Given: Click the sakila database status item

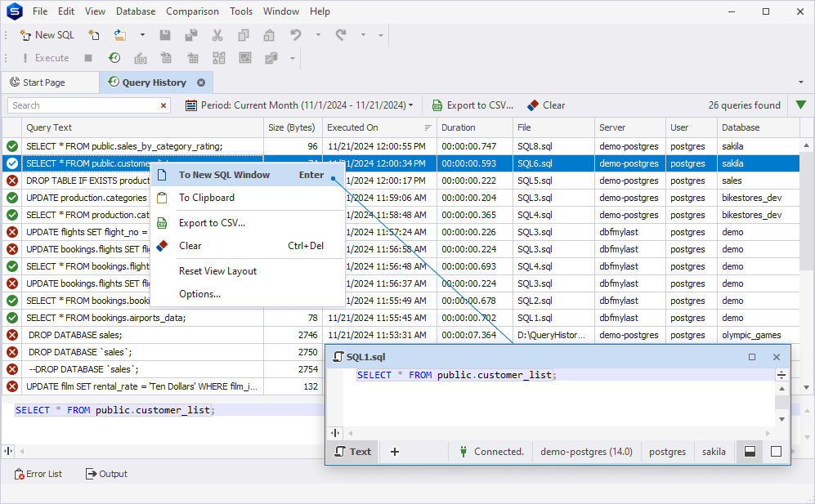Looking at the screenshot, I should [714, 452].
